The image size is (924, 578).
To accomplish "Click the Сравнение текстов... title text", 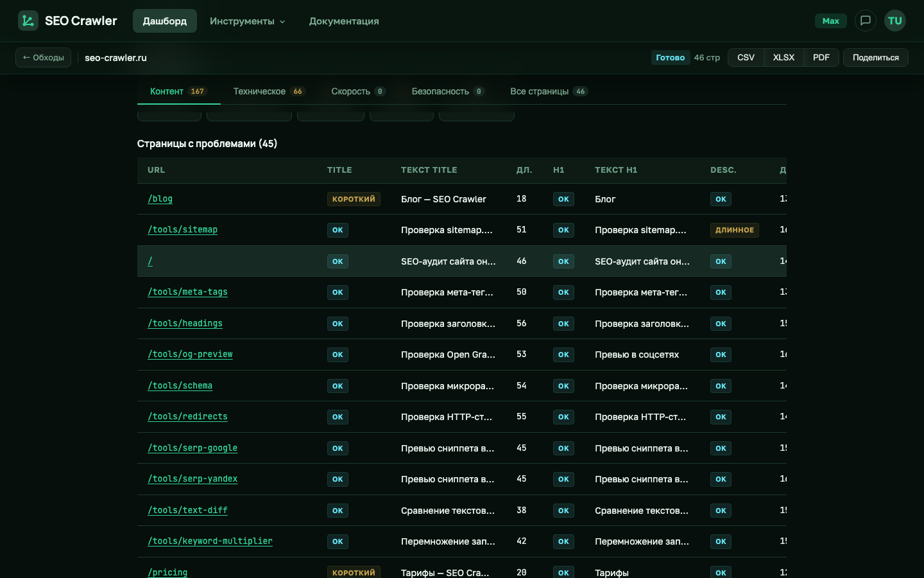I will [x=448, y=511].
